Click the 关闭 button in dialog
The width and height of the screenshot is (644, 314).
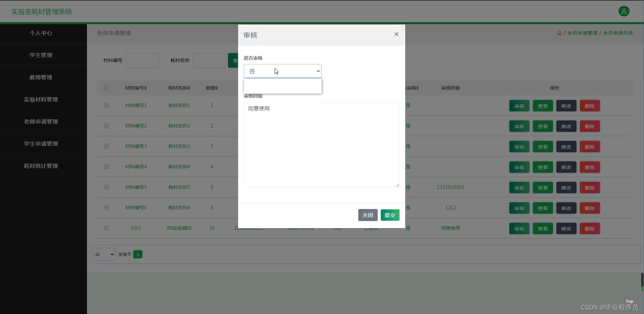pyautogui.click(x=368, y=215)
